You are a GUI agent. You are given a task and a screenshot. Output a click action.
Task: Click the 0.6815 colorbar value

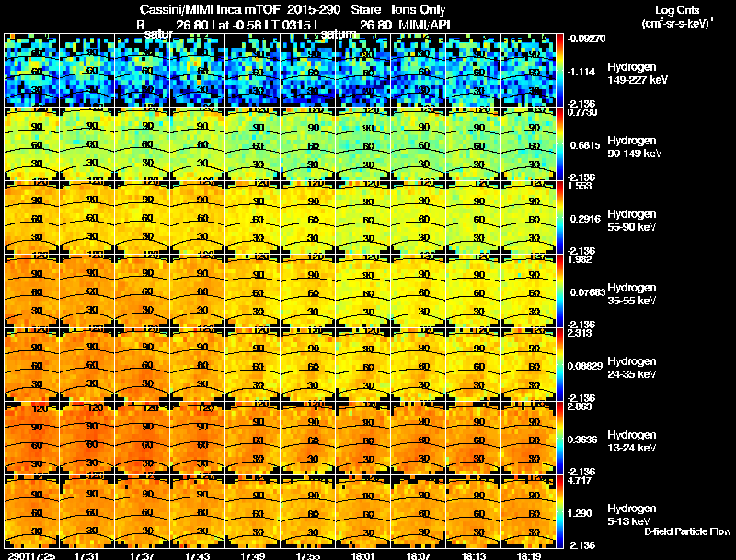[585, 145]
